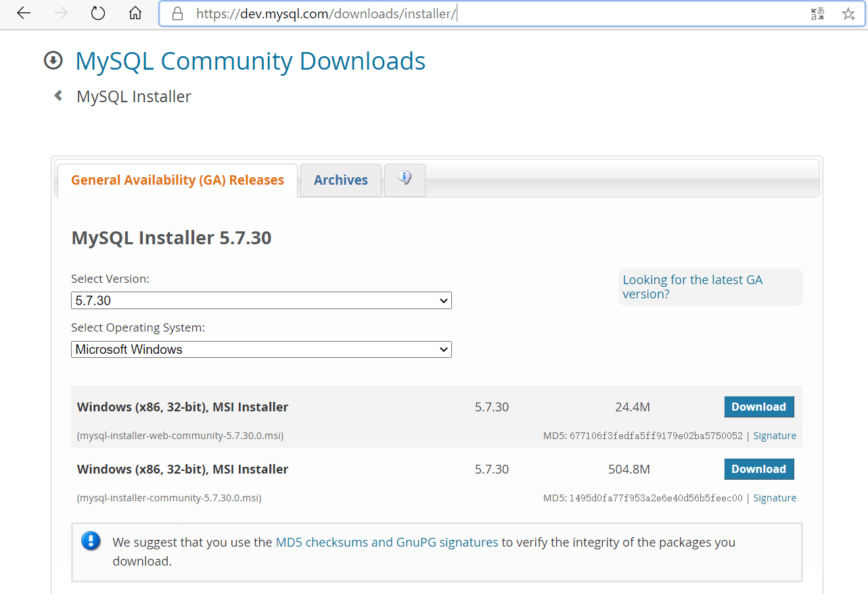Click the browser forward arrow

(61, 14)
